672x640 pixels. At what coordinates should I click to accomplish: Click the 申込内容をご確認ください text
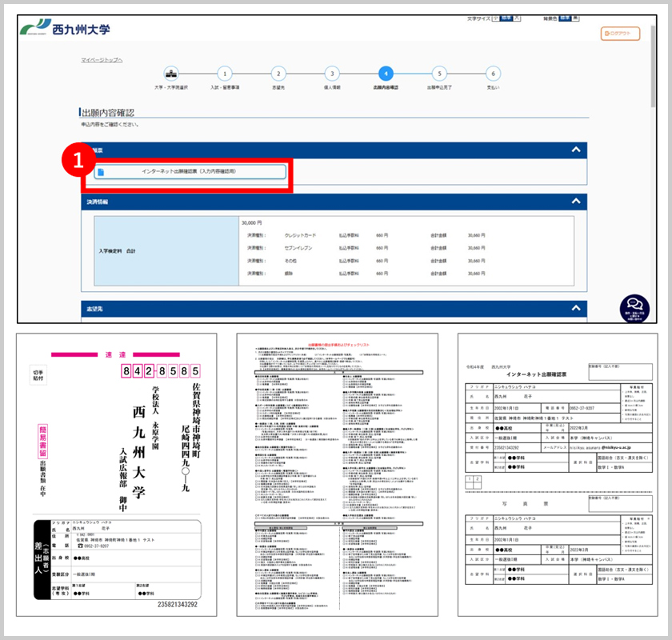pos(110,124)
